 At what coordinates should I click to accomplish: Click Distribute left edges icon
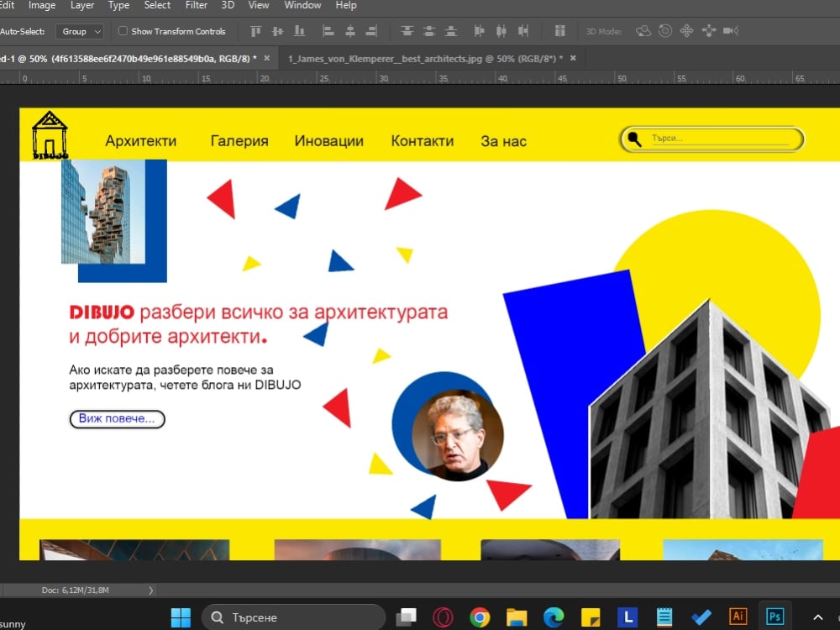479,31
